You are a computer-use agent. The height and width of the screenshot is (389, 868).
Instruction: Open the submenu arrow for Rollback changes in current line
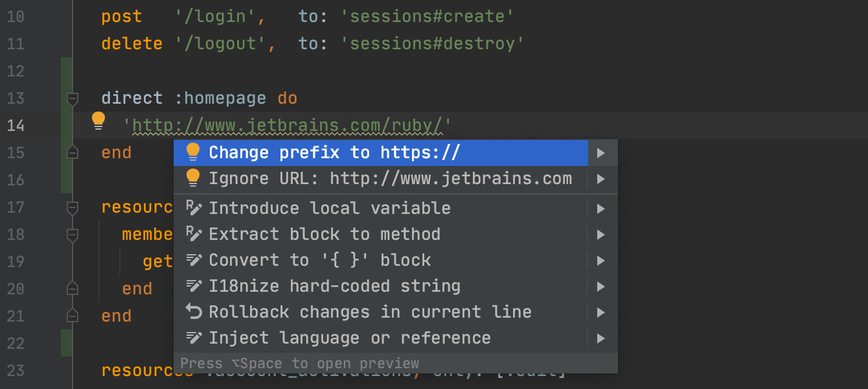601,312
